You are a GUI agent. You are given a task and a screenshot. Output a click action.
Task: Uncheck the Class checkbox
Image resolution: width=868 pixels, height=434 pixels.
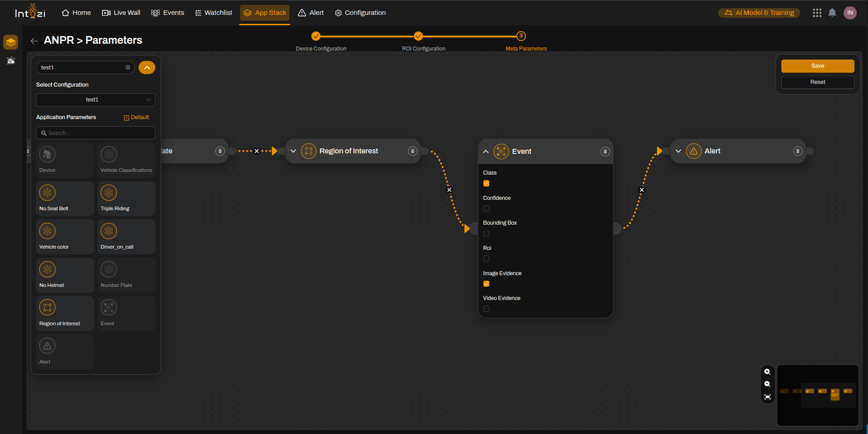[x=486, y=184]
